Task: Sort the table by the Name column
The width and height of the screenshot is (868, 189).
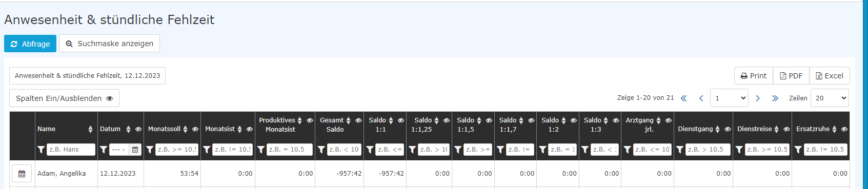Action: point(90,129)
